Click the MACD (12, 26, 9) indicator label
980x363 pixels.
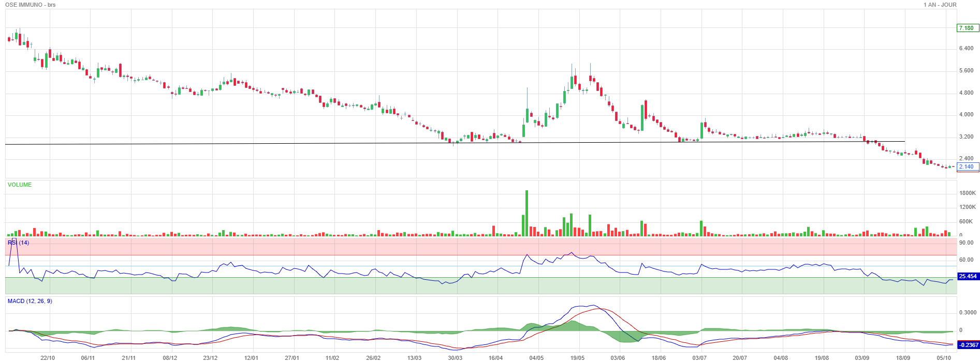pos(30,301)
